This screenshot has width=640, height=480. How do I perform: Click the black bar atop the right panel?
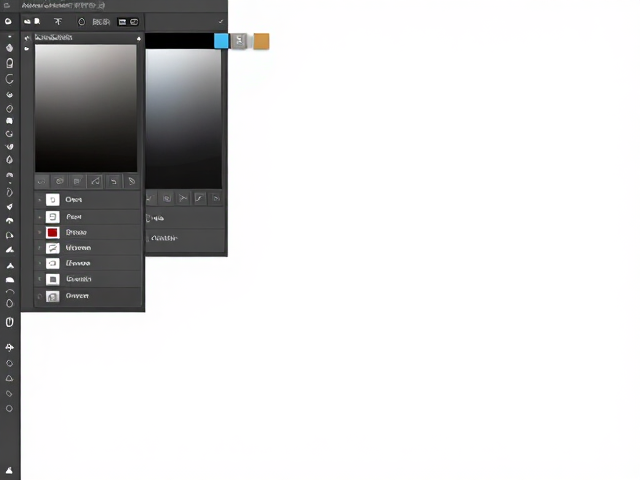(180, 41)
